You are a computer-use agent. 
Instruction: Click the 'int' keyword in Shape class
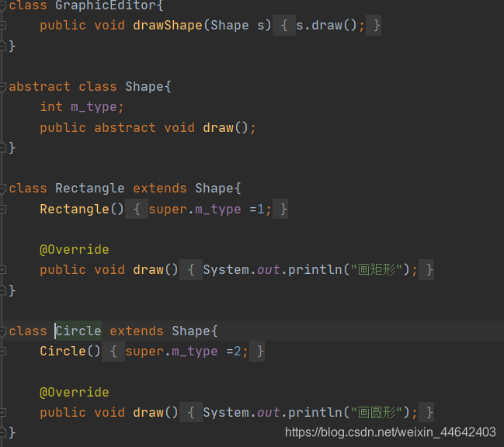(x=51, y=106)
